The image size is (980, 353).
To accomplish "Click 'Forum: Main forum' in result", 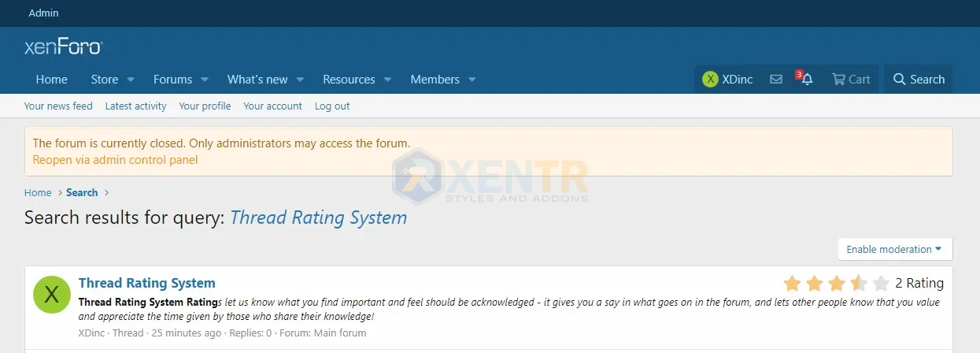I will point(322,333).
